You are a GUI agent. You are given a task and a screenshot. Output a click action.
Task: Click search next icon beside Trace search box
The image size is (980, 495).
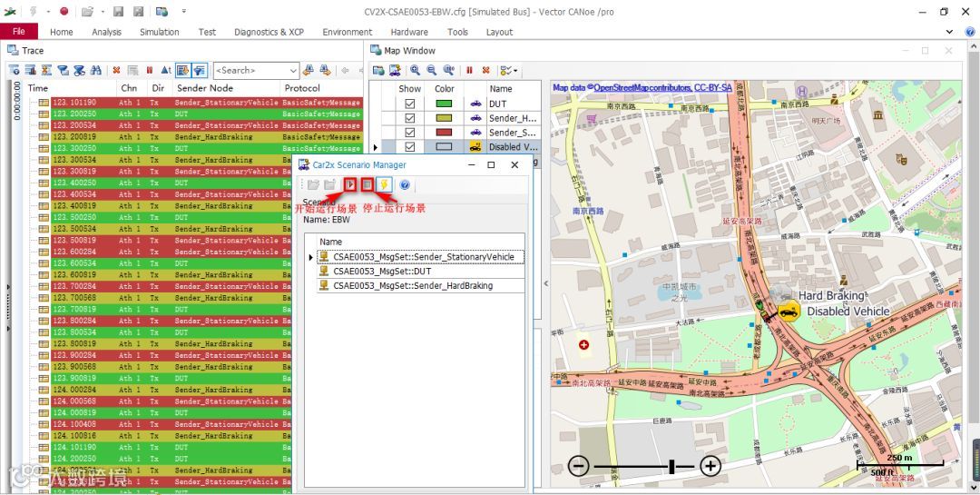point(325,70)
